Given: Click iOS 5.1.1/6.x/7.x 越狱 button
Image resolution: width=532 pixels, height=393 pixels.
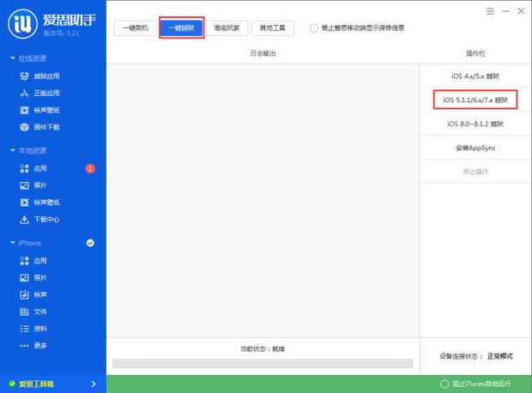Looking at the screenshot, I should coord(475,100).
